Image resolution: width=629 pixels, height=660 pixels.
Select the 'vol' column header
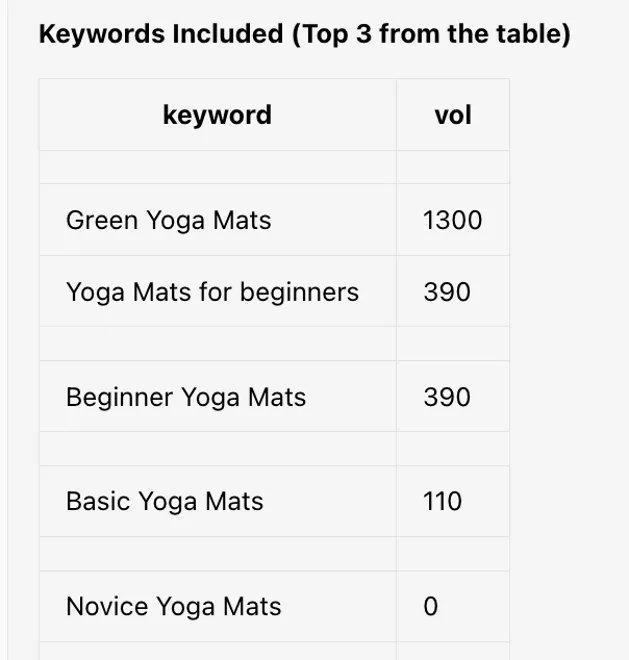(x=452, y=115)
